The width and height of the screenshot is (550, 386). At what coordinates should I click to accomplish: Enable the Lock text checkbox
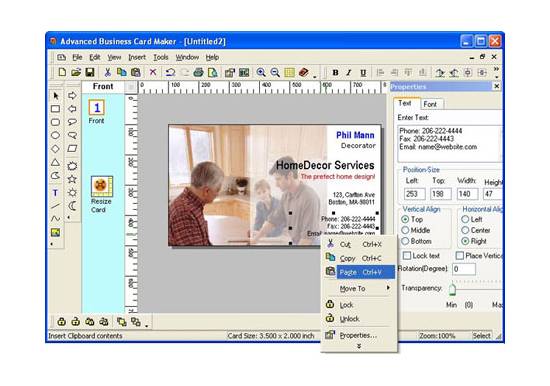tap(407, 255)
